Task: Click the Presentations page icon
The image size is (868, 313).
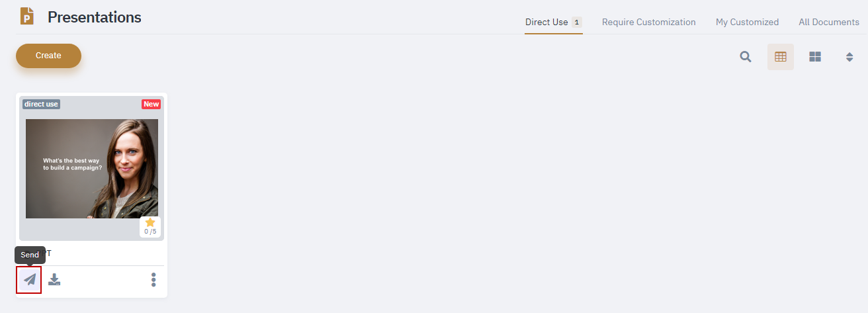Action: click(27, 17)
